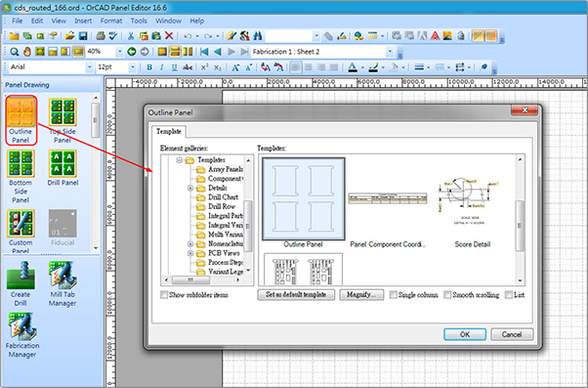Image resolution: width=588 pixels, height=388 pixels.
Task: Select the Panel Component Coord template
Action: (x=388, y=202)
